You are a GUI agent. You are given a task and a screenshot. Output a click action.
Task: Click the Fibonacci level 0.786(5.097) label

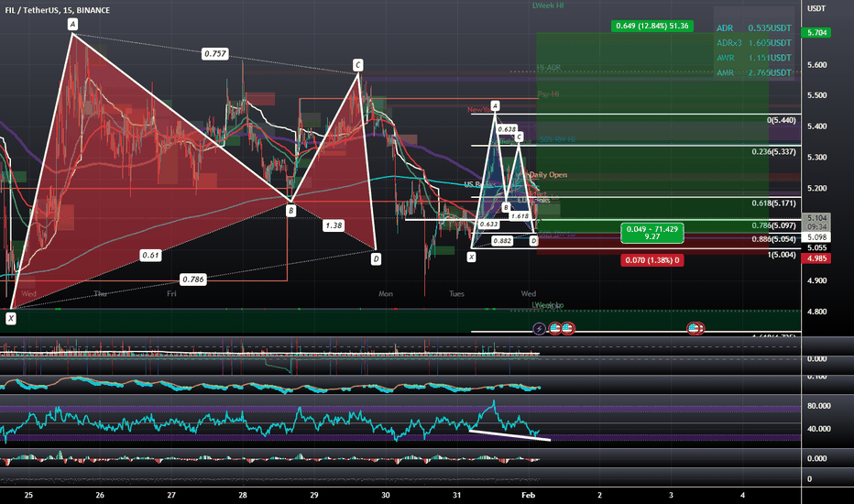click(773, 225)
